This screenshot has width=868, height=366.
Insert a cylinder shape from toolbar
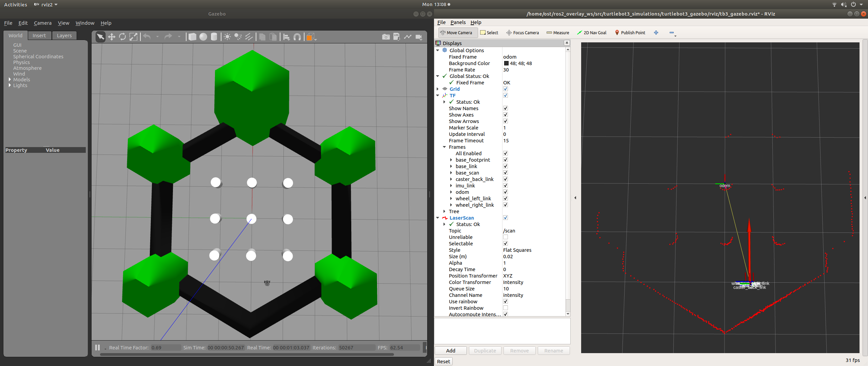(214, 37)
